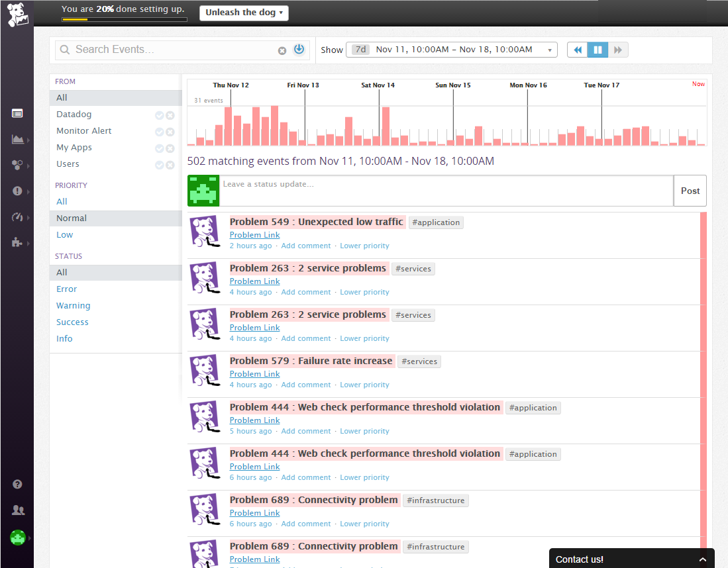Exclude Monitor Alert source with X toggle
Viewport: 728px width, 568px height.
click(x=170, y=132)
